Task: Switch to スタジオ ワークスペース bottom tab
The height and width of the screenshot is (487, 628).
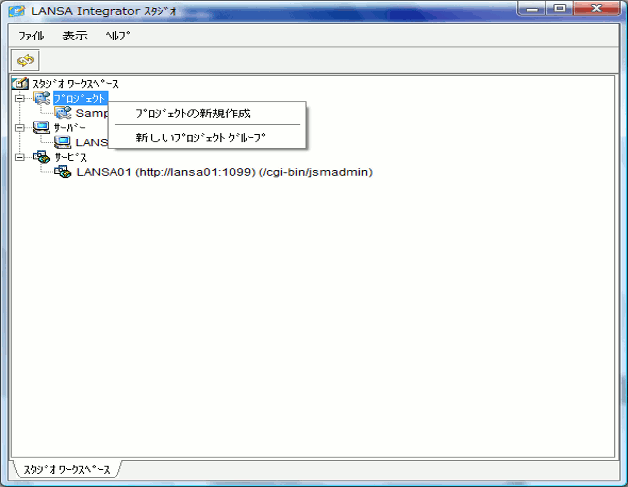Action: click(67, 469)
